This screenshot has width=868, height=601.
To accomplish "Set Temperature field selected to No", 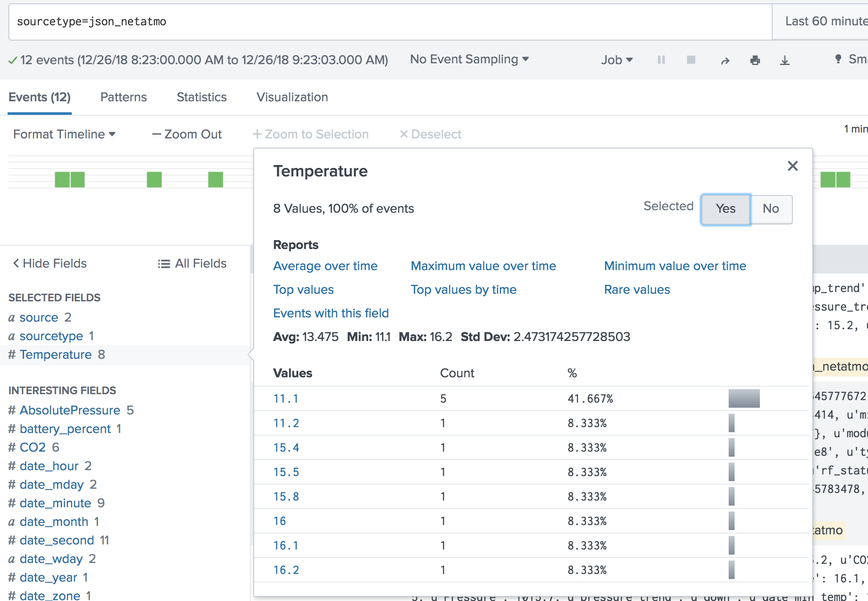I will 771,209.
